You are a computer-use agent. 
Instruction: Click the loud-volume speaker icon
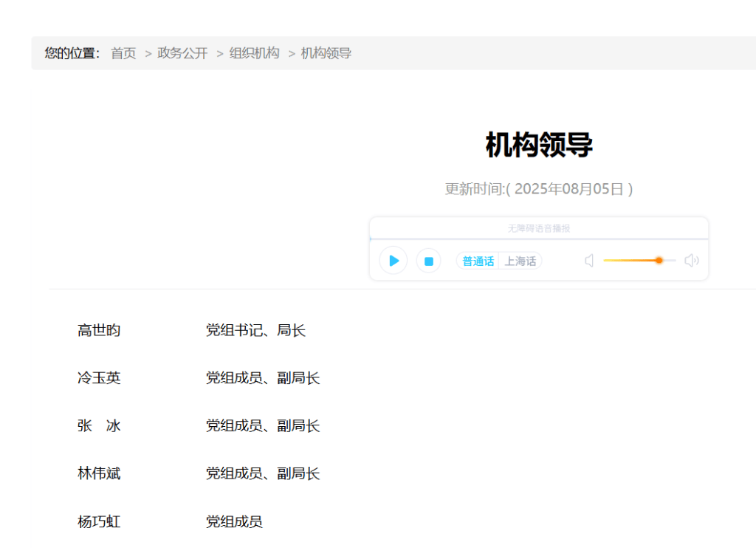pos(691,261)
